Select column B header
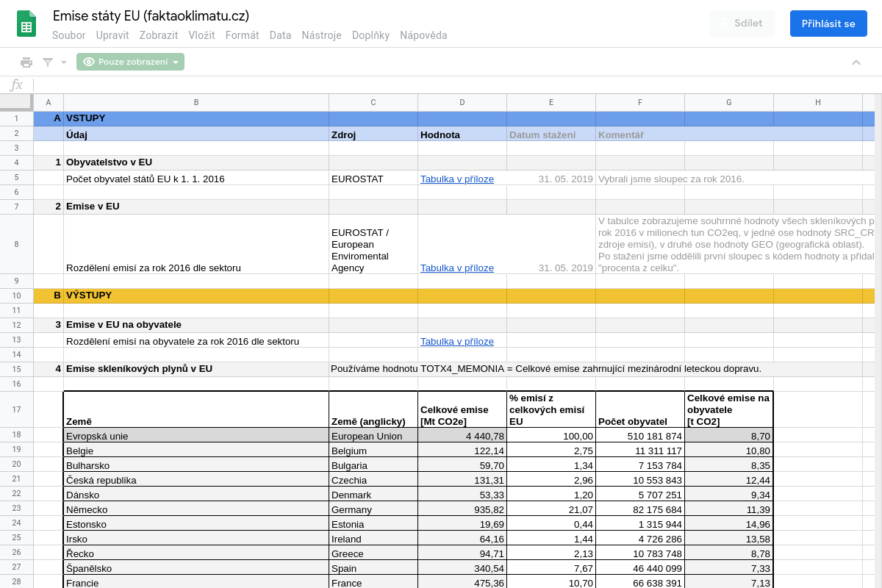 [x=196, y=102]
